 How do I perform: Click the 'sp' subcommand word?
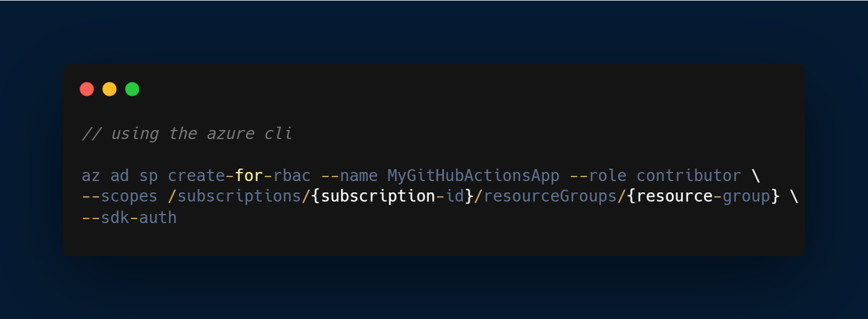coord(149,175)
